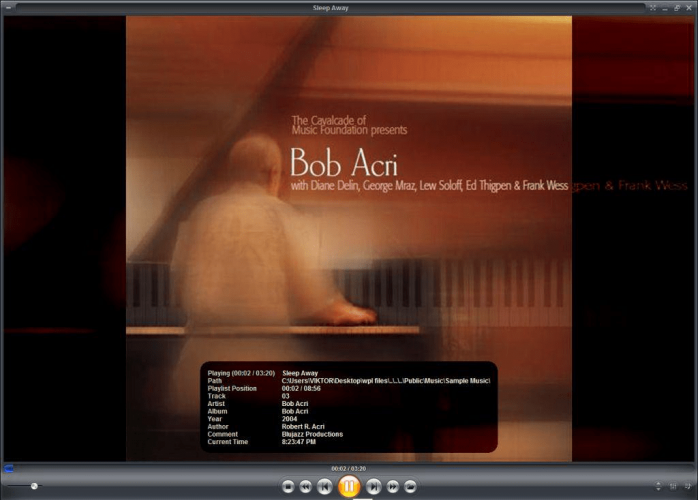Image resolution: width=698 pixels, height=500 pixels.
Task: Restore down the player window
Action: (677, 8)
